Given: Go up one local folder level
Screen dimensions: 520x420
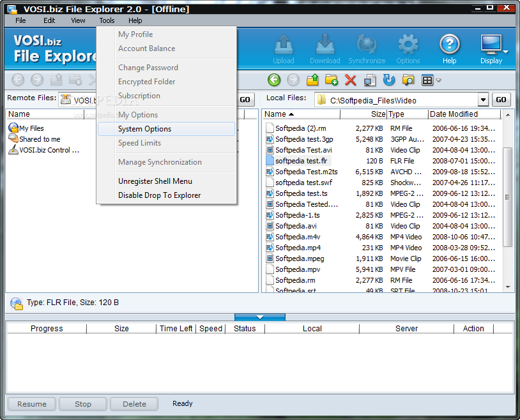Looking at the screenshot, I should [312, 80].
